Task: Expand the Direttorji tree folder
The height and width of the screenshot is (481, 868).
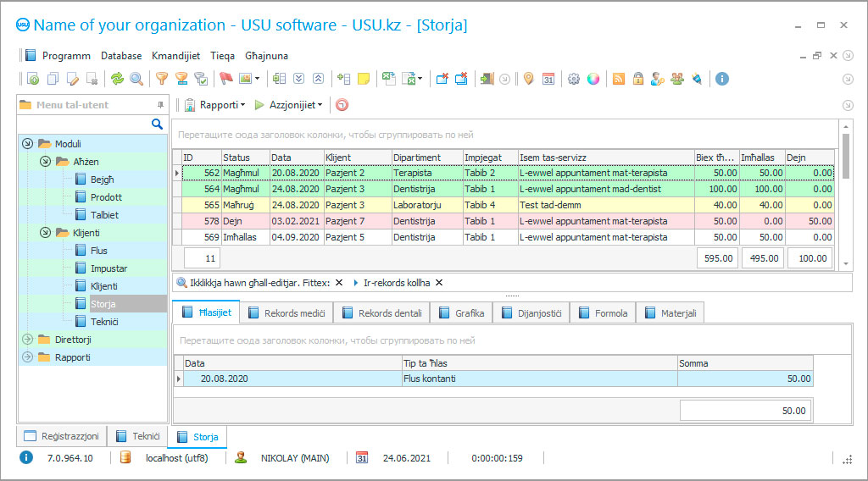Action: [x=27, y=340]
